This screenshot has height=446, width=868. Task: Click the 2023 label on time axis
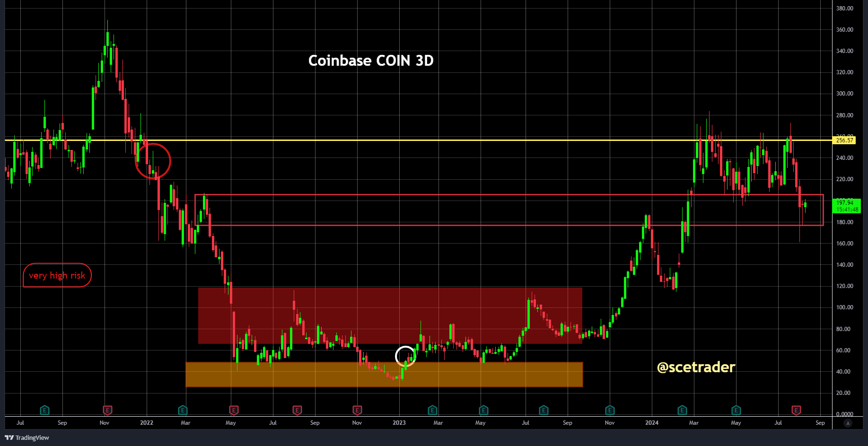tap(399, 423)
